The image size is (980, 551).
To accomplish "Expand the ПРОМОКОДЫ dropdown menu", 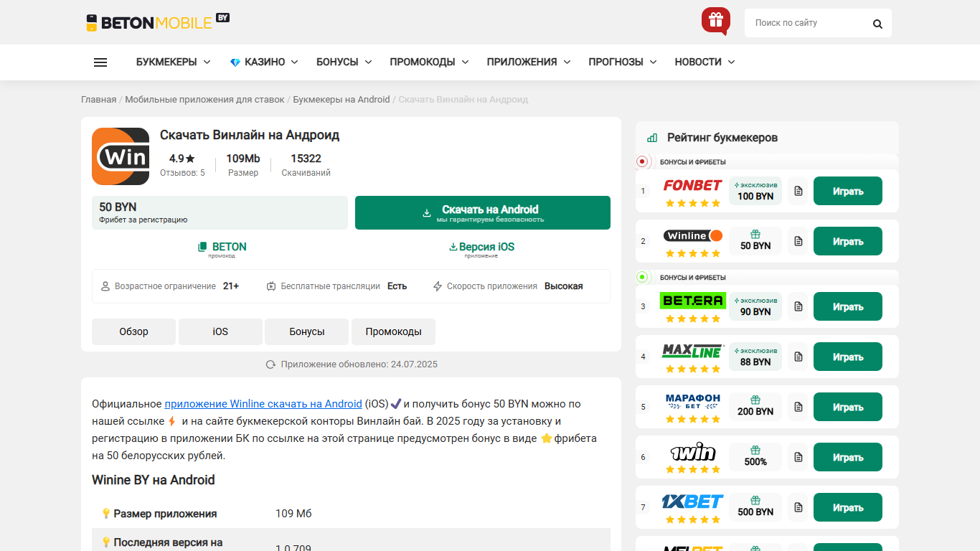I will [x=430, y=62].
